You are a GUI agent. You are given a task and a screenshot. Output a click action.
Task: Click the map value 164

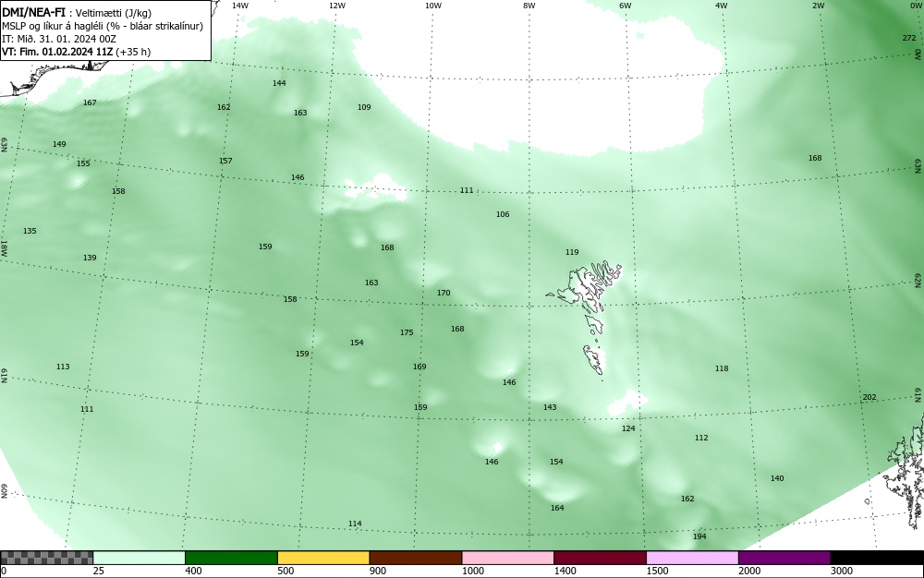click(557, 508)
